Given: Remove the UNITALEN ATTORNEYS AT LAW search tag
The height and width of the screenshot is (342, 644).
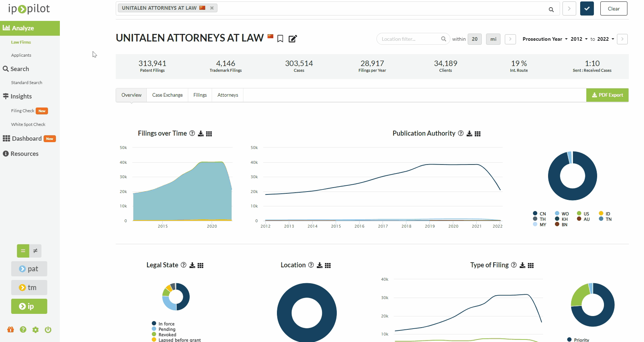Looking at the screenshot, I should click(x=212, y=8).
